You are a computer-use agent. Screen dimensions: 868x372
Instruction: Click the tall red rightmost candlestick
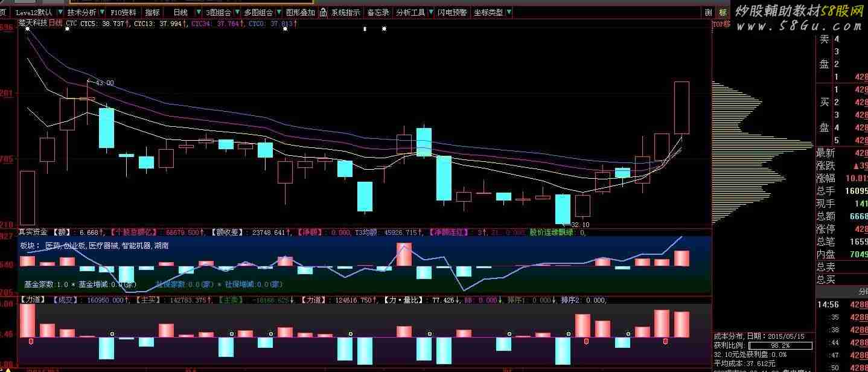pos(681,107)
